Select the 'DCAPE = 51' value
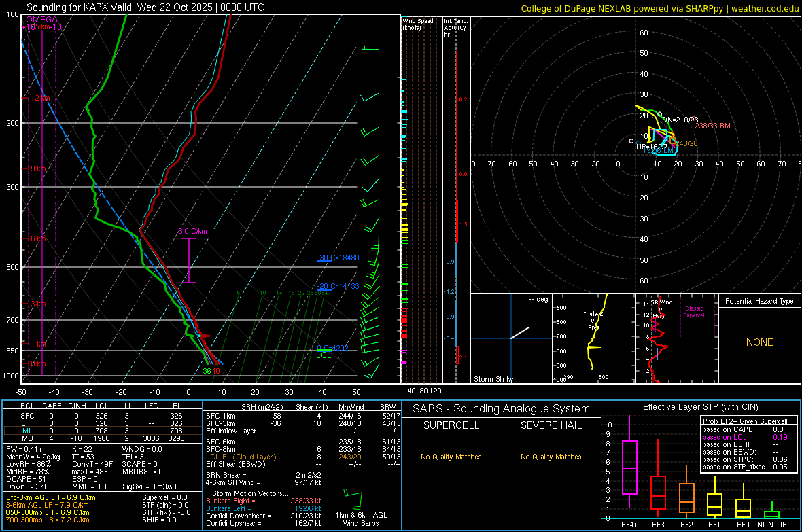The image size is (802, 532). 26,479
